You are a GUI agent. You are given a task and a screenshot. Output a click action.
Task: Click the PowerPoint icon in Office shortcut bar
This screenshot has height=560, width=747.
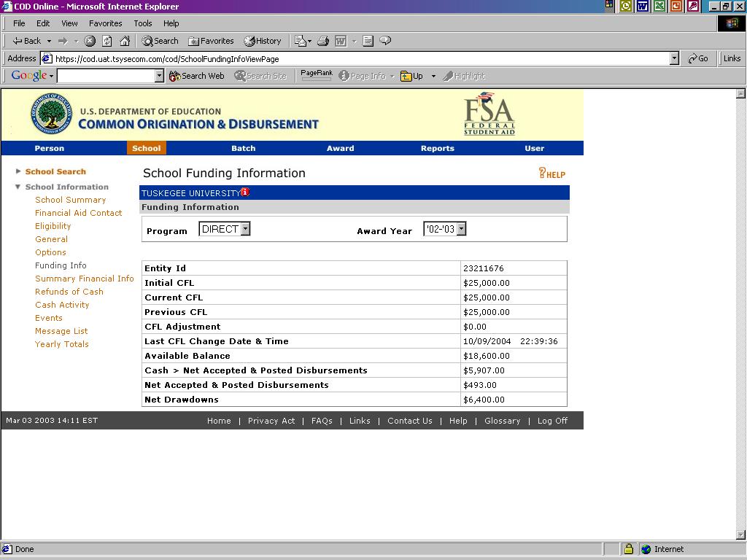pos(676,6)
